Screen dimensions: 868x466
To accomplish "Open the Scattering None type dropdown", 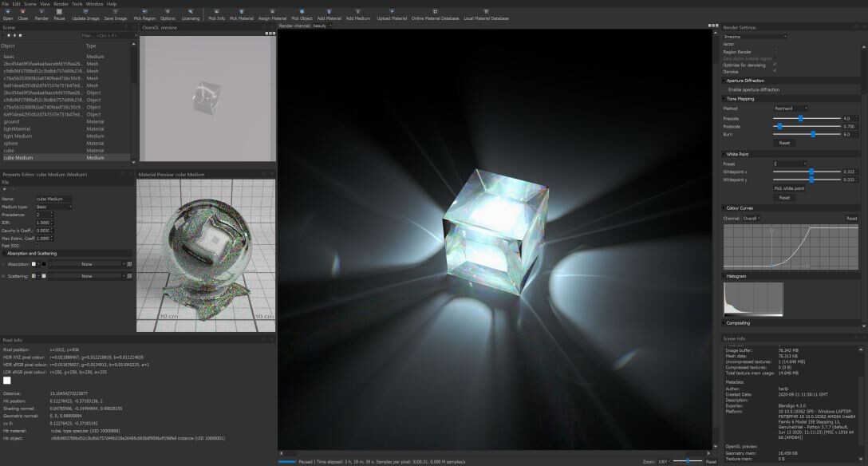I will click(x=89, y=275).
